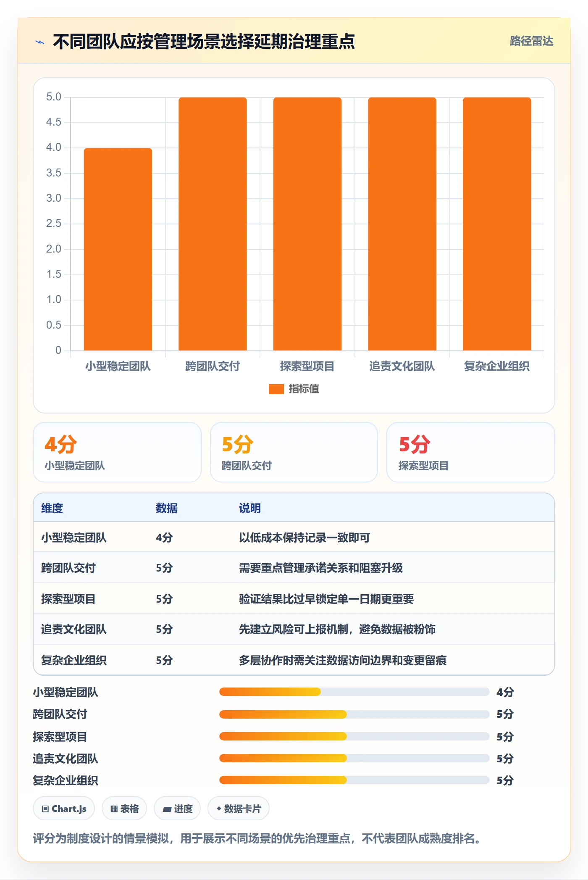This screenshot has width=588, height=880.
Task: Click the 数据卡片 tag chip
Action: [x=239, y=809]
